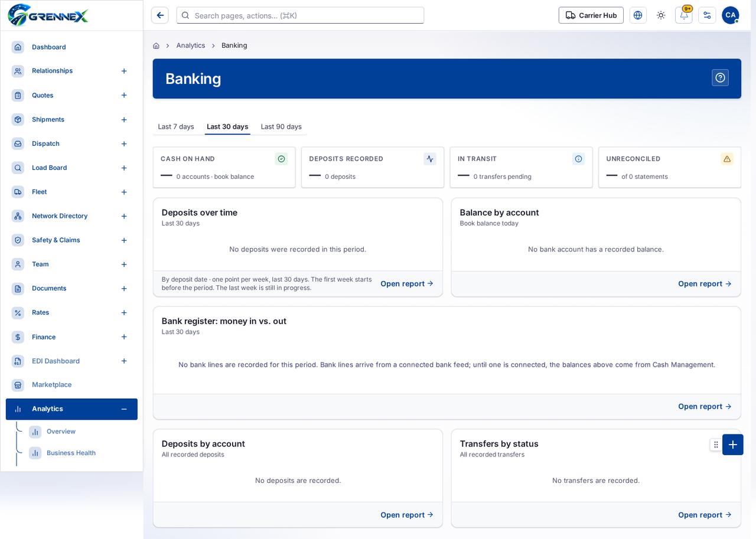Click the Banking help question-mark icon
Screen dimensions: 756x539
[720, 78]
